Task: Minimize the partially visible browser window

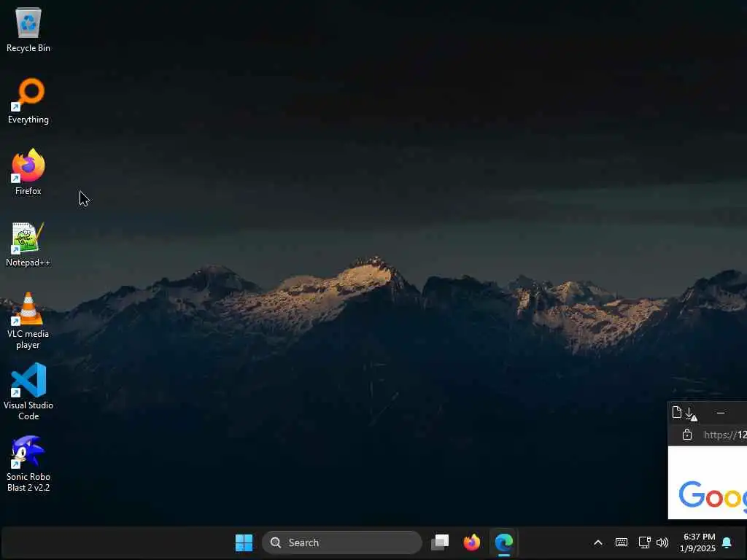Action: (721, 413)
